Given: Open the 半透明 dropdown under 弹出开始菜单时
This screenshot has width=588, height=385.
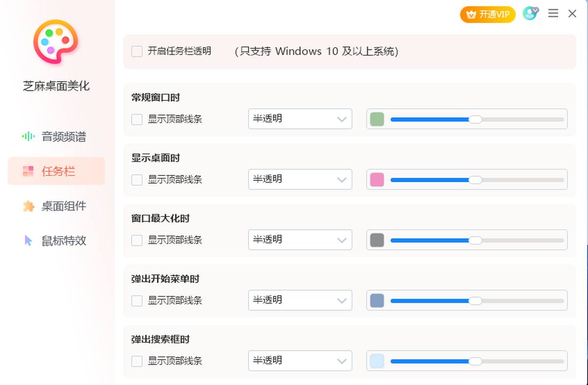Looking at the screenshot, I should pyautogui.click(x=300, y=300).
